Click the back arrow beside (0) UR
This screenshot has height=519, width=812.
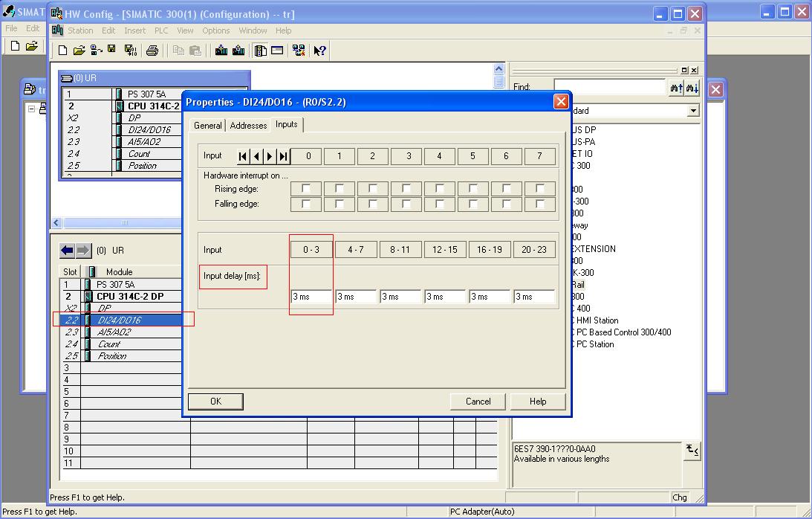[68, 251]
